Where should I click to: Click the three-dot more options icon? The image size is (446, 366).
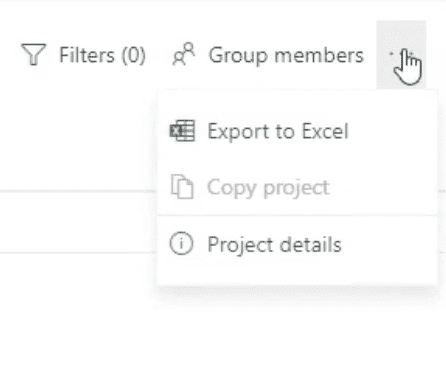coord(401,55)
